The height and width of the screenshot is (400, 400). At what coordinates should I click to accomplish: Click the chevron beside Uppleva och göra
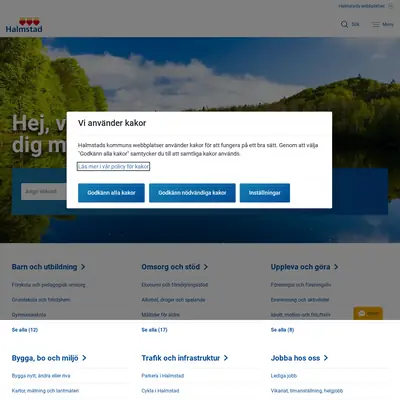[x=336, y=267]
